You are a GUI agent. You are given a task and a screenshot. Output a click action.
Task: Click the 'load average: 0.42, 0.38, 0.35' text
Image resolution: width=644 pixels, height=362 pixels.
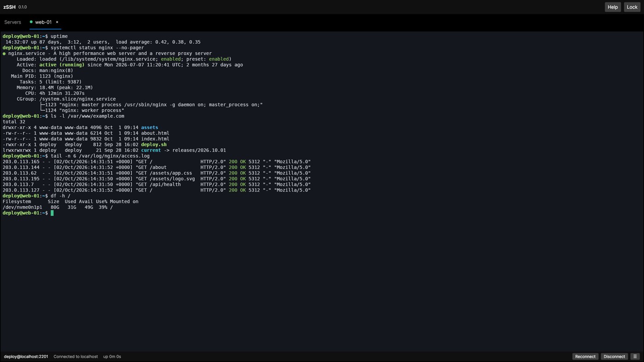pos(158,42)
